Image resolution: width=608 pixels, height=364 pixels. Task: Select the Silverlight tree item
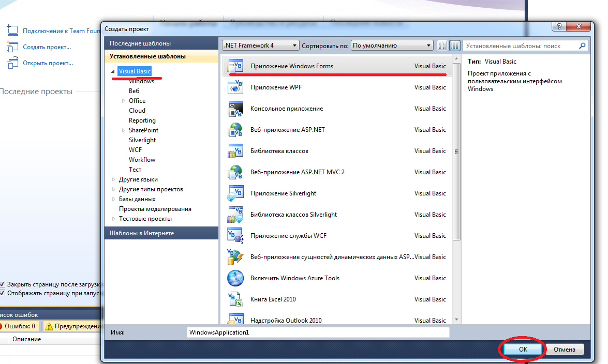[x=142, y=140]
